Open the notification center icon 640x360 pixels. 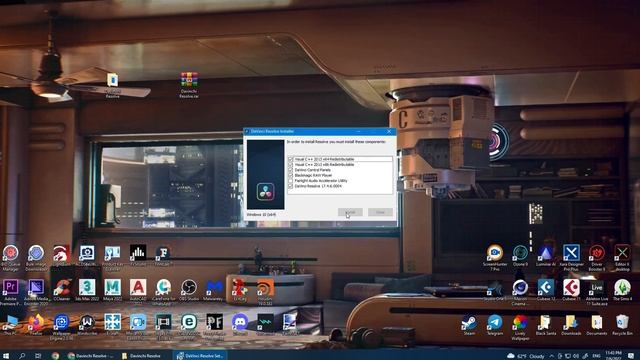click(631, 356)
